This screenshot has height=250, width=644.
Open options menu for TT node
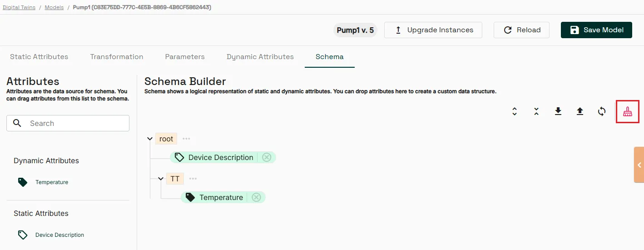click(193, 179)
